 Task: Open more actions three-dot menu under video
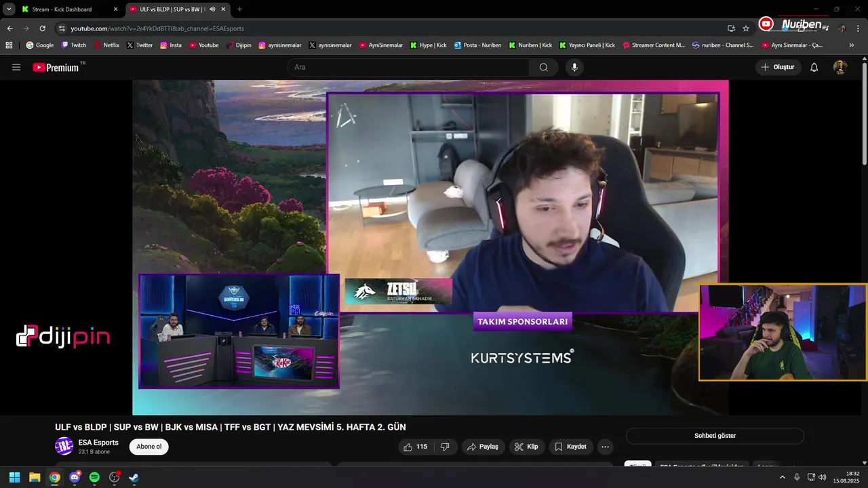click(605, 447)
